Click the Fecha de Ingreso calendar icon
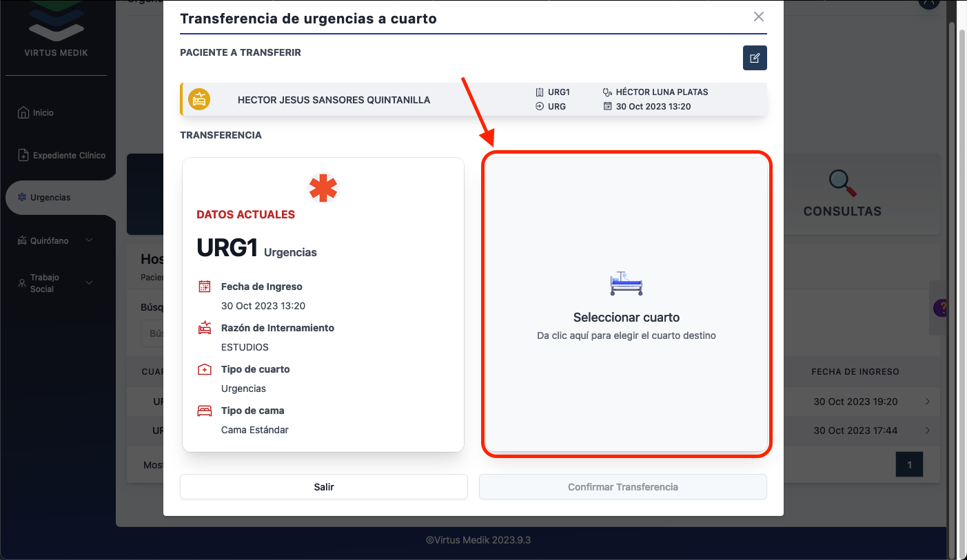This screenshot has width=967, height=560. click(205, 287)
